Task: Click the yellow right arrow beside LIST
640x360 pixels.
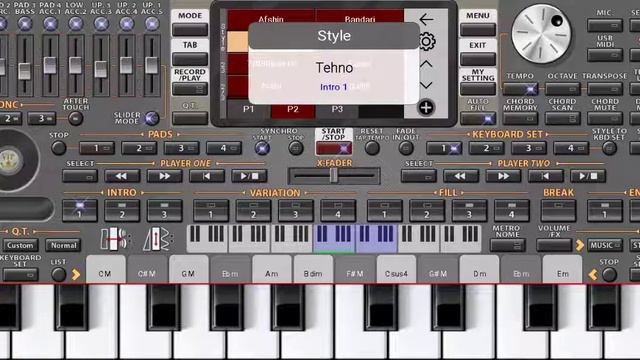Action: click(x=76, y=275)
